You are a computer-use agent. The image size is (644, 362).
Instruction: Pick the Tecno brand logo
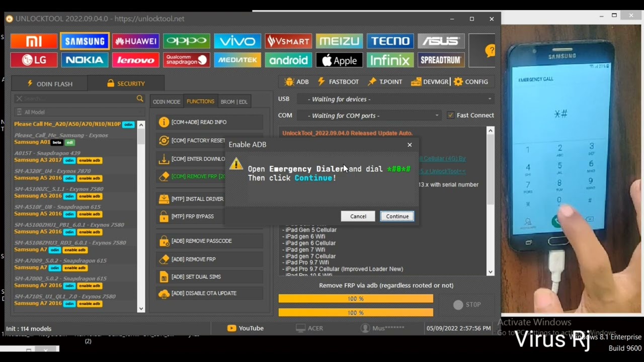[x=390, y=41]
